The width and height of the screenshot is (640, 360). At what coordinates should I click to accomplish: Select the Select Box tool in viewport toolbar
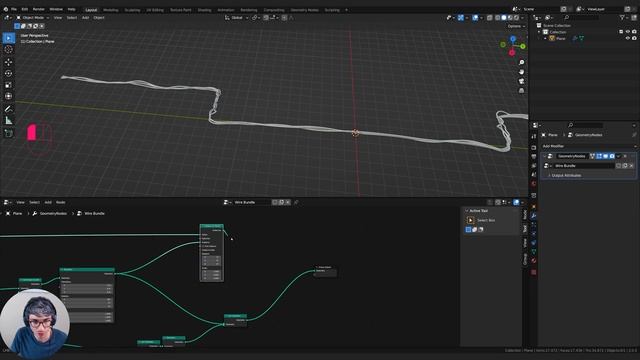9,38
